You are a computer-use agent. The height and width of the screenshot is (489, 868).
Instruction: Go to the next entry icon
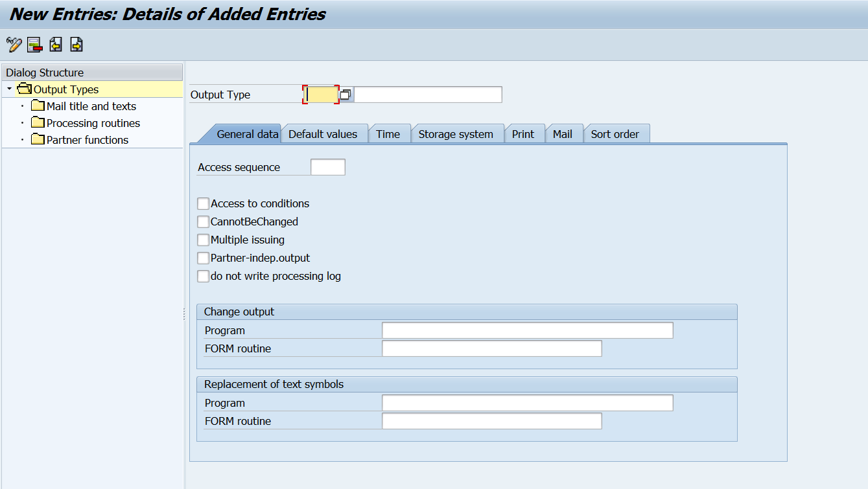pos(76,45)
